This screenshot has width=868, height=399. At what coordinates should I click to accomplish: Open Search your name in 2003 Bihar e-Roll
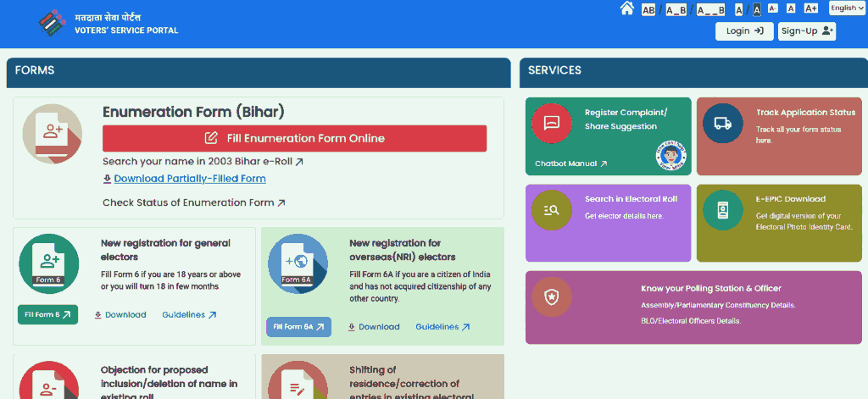(x=203, y=162)
